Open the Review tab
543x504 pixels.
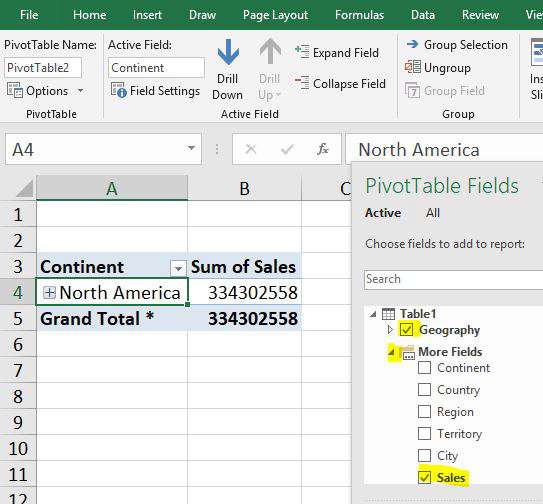(480, 15)
